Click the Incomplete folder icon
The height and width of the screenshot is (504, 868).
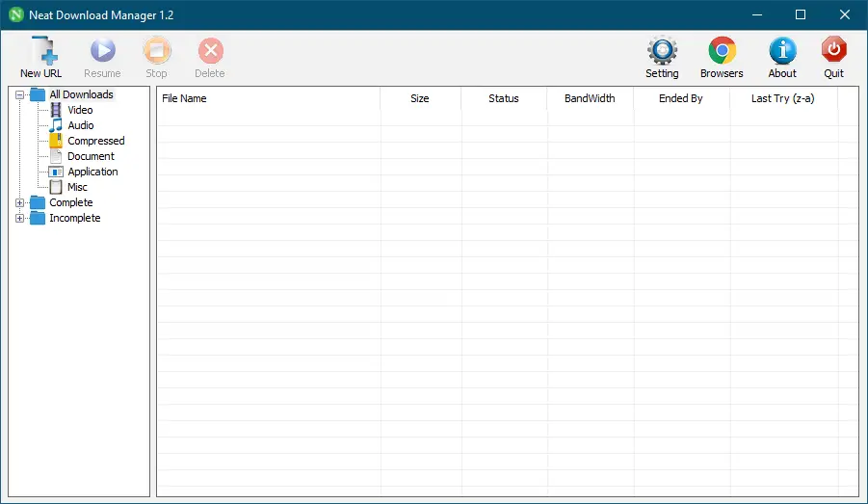click(38, 218)
